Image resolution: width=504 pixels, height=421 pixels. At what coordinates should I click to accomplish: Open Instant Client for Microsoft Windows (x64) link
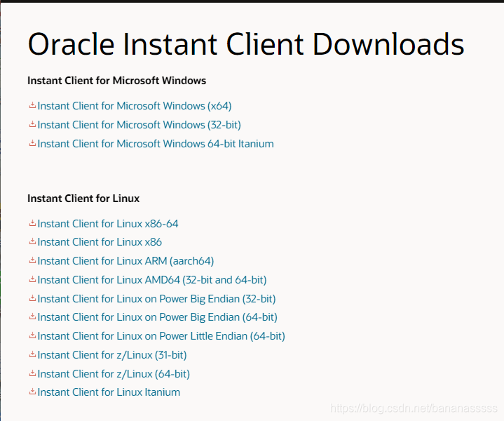135,106
